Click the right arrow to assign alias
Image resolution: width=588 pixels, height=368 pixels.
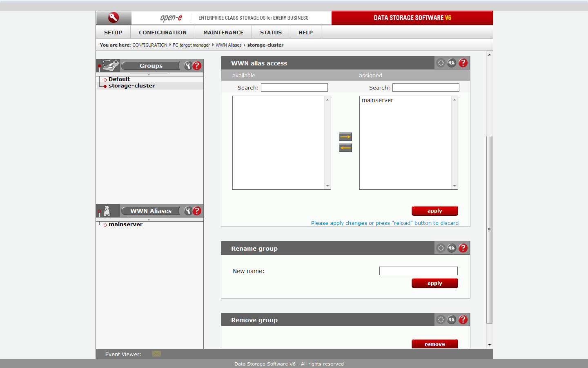pos(345,137)
